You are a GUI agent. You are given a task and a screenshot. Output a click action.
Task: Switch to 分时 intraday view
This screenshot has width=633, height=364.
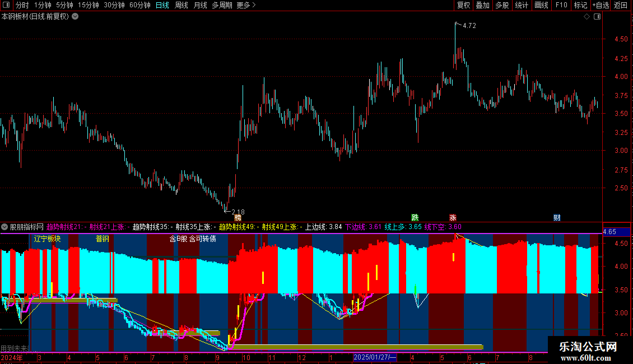(x=22, y=5)
